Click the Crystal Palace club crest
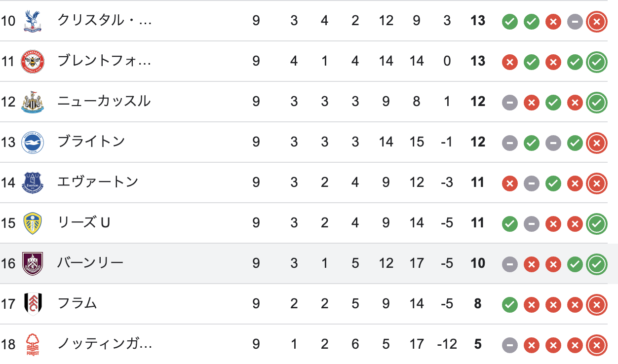 33,21
